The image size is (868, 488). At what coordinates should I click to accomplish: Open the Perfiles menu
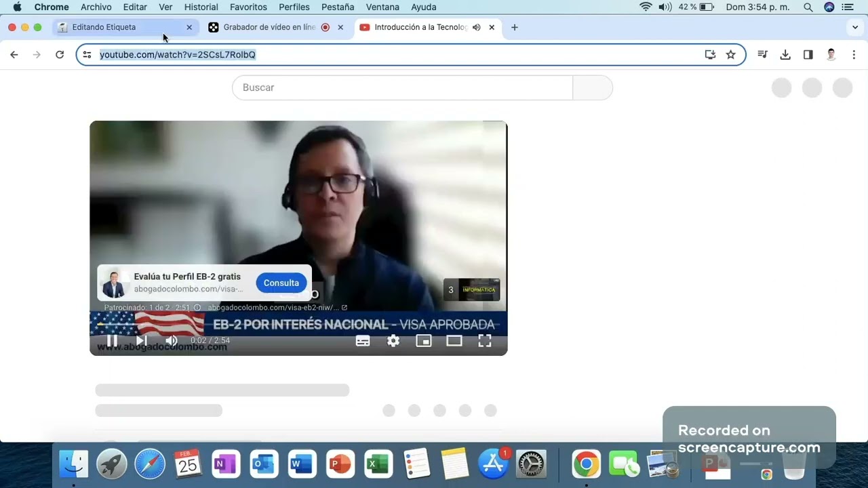click(x=294, y=7)
